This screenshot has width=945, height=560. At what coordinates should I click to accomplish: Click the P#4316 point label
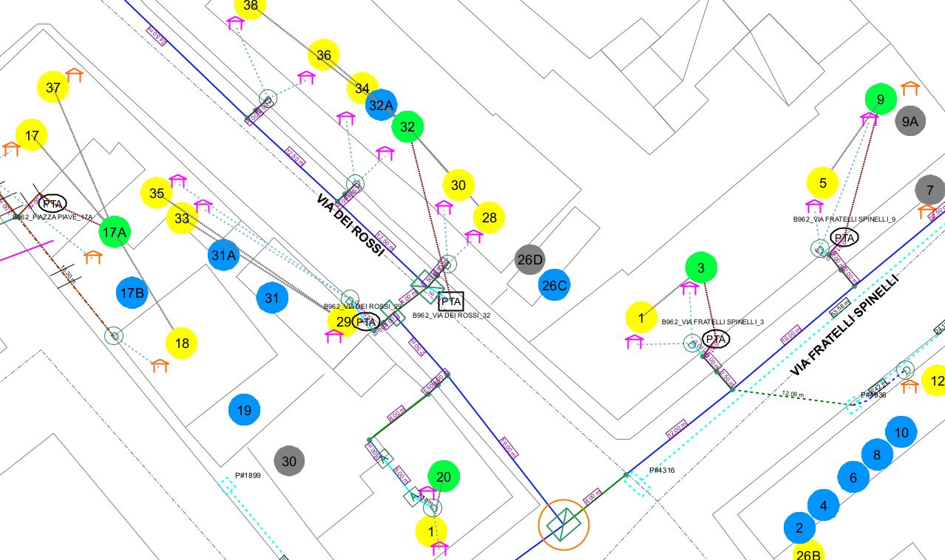click(x=662, y=471)
